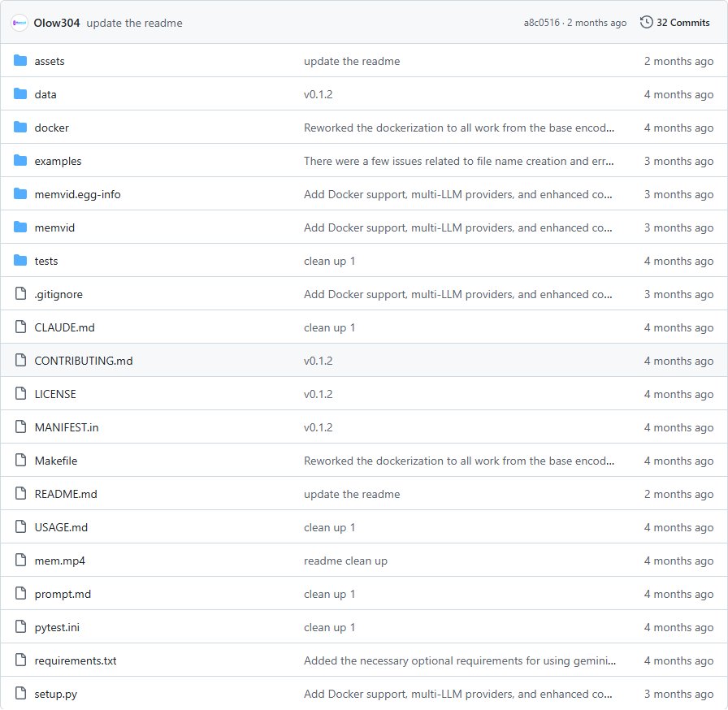The height and width of the screenshot is (710, 728).
Task: Open the Makefile commit message about dockerization
Action: [x=459, y=461]
